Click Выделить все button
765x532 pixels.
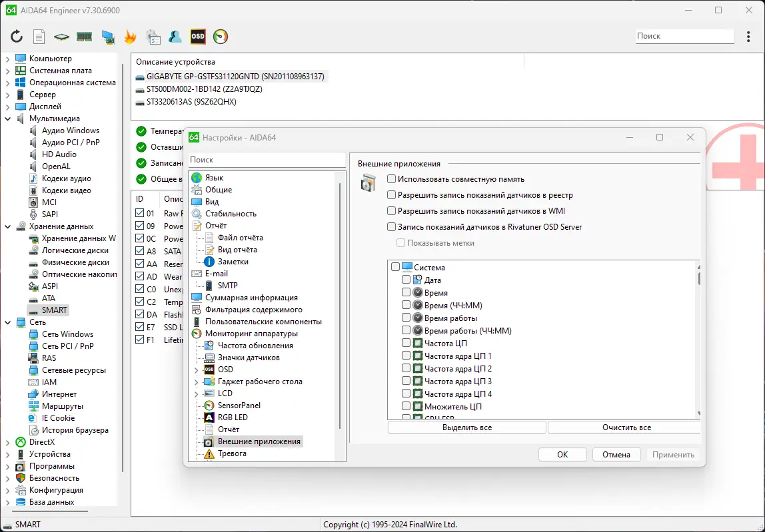click(467, 427)
